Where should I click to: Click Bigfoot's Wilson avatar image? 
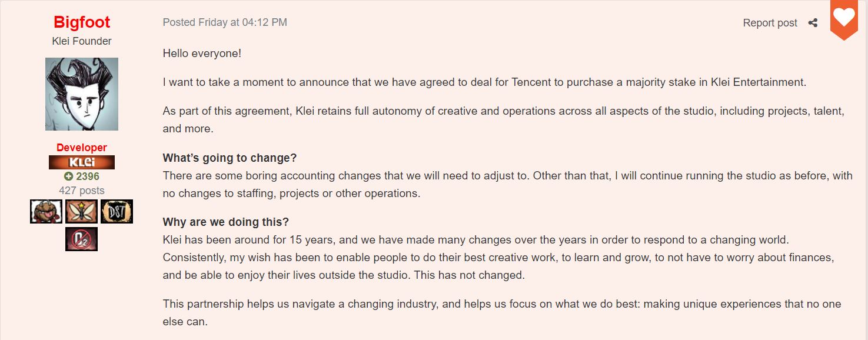tap(82, 94)
